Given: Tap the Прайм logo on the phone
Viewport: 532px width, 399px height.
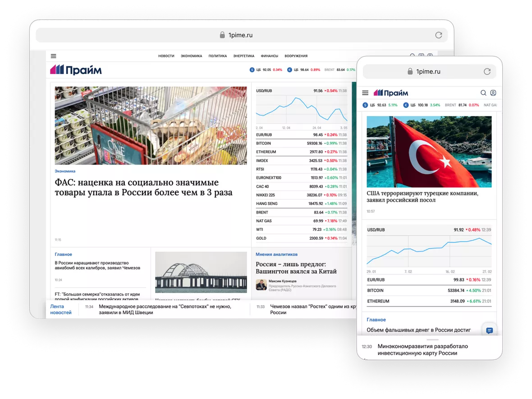Looking at the screenshot, I should [390, 93].
